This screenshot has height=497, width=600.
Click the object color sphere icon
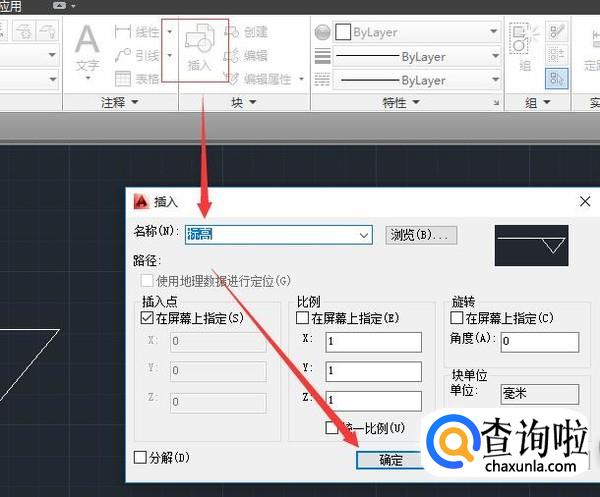click(x=322, y=32)
